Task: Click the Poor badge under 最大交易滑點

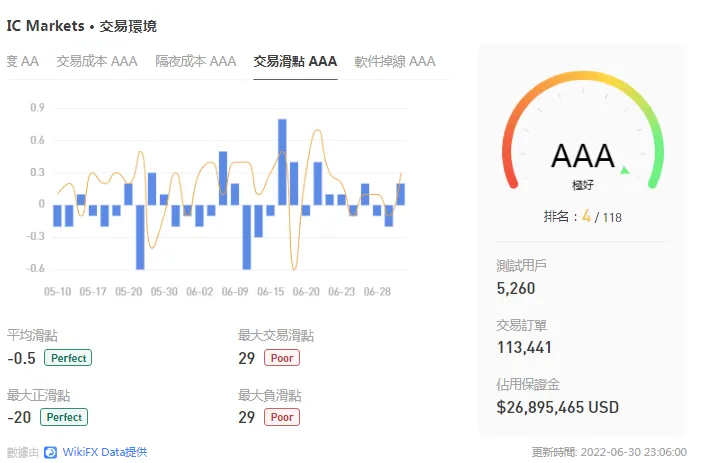Action: 282,358
